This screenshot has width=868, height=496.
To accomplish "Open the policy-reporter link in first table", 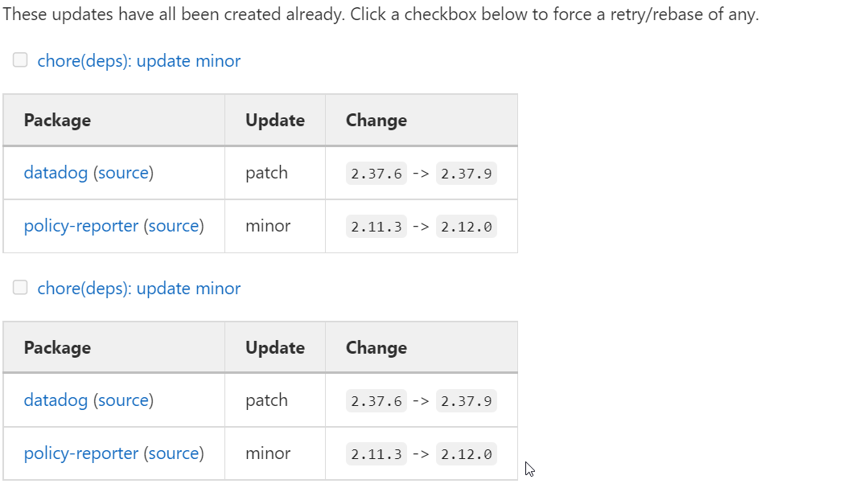I will pos(80,225).
